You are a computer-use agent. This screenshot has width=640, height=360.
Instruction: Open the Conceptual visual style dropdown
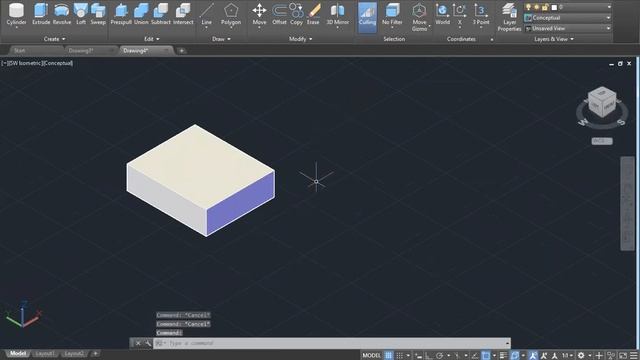(x=568, y=18)
